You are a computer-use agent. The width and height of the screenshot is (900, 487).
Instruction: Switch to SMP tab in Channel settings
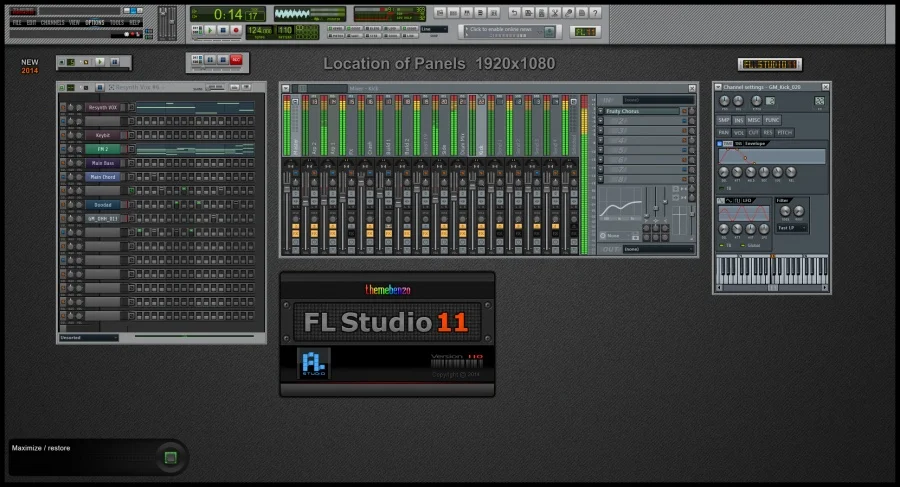[x=723, y=120]
